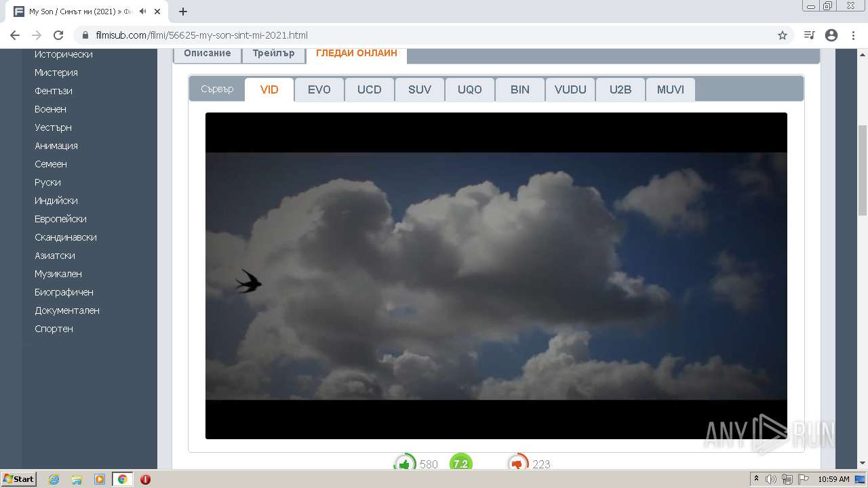This screenshot has height=488, width=868.
Task: Open Индийски category
Action: coord(56,201)
